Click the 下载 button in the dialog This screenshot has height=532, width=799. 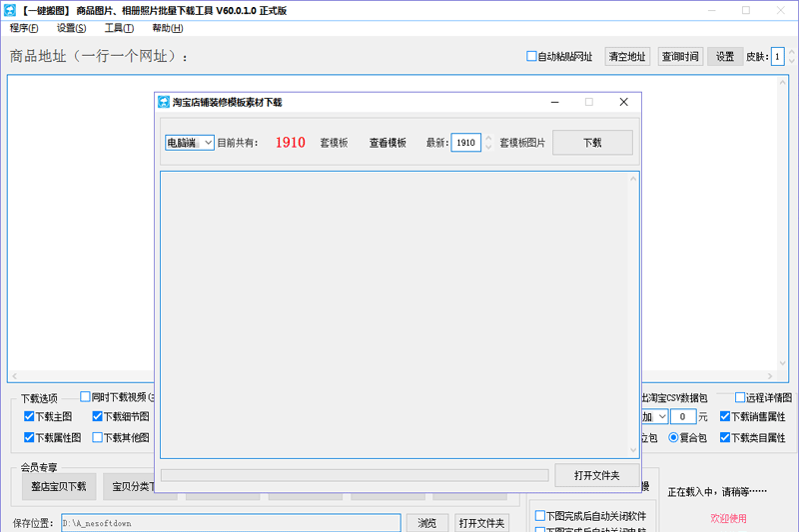592,143
